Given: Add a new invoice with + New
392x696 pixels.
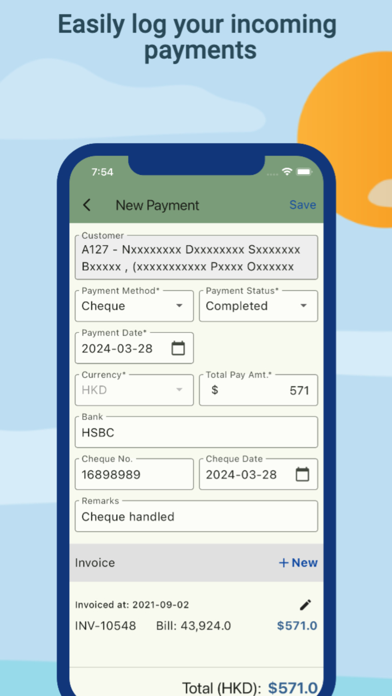Looking at the screenshot, I should [x=298, y=563].
